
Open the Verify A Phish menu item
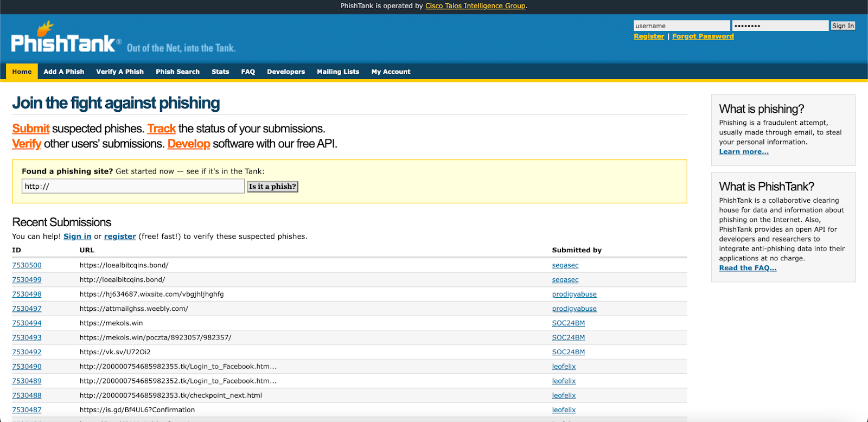pyautogui.click(x=120, y=72)
